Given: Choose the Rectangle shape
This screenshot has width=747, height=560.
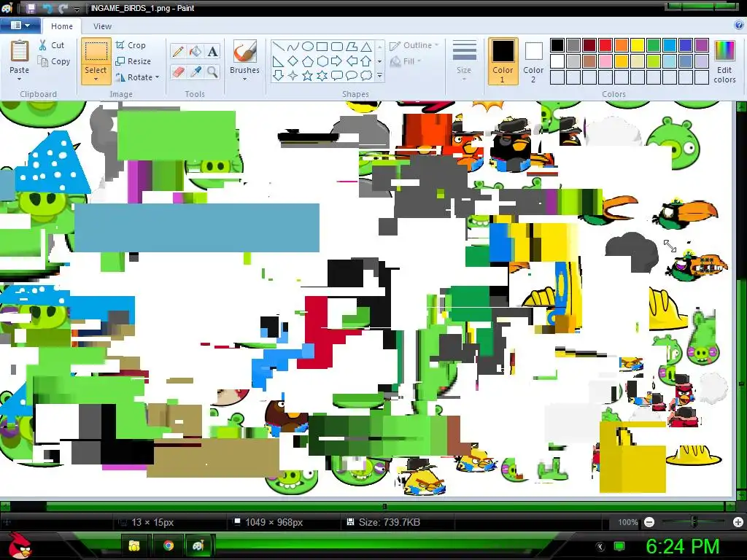Looking at the screenshot, I should point(322,47).
